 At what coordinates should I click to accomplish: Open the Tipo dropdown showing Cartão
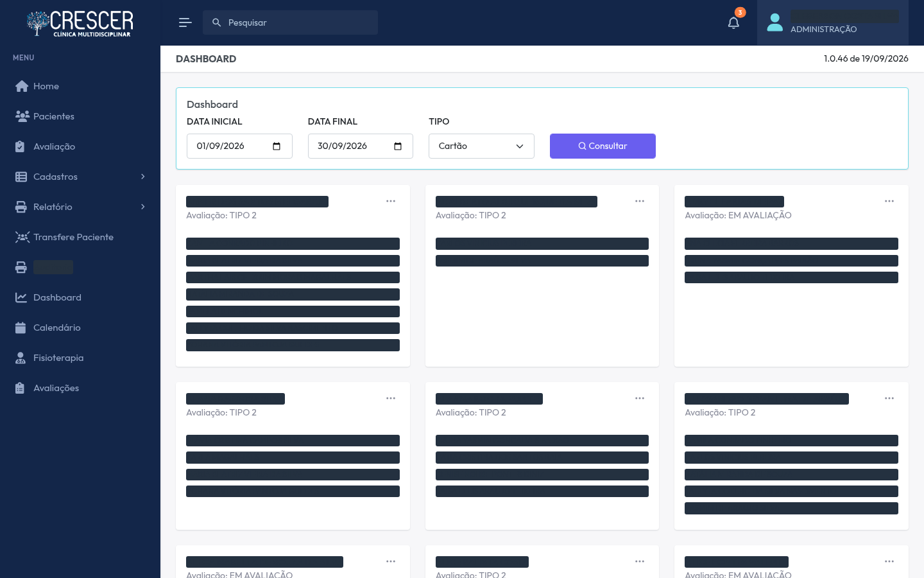pos(481,146)
